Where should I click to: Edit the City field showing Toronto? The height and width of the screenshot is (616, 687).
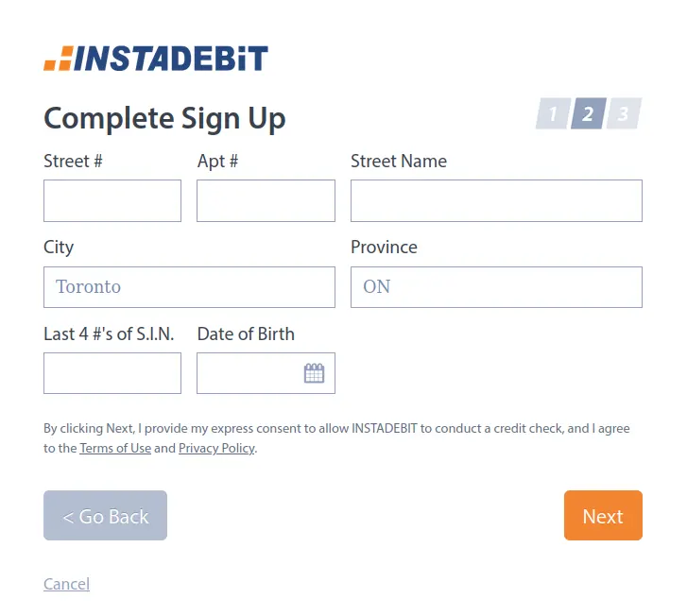[x=189, y=287]
